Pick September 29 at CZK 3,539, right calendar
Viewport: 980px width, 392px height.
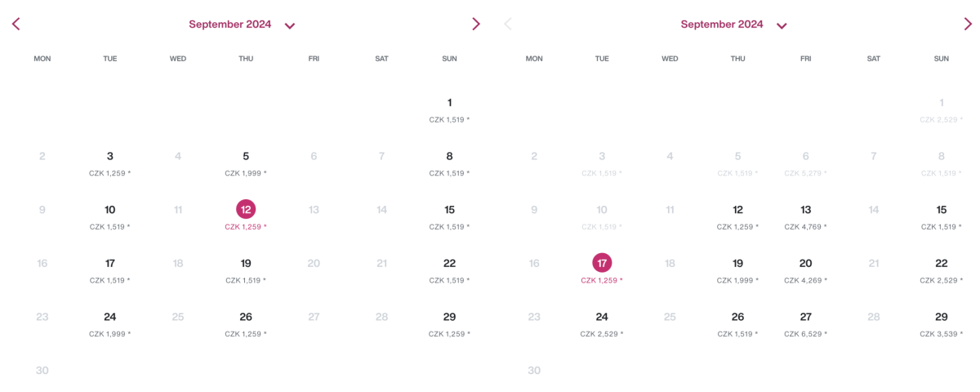(941, 318)
